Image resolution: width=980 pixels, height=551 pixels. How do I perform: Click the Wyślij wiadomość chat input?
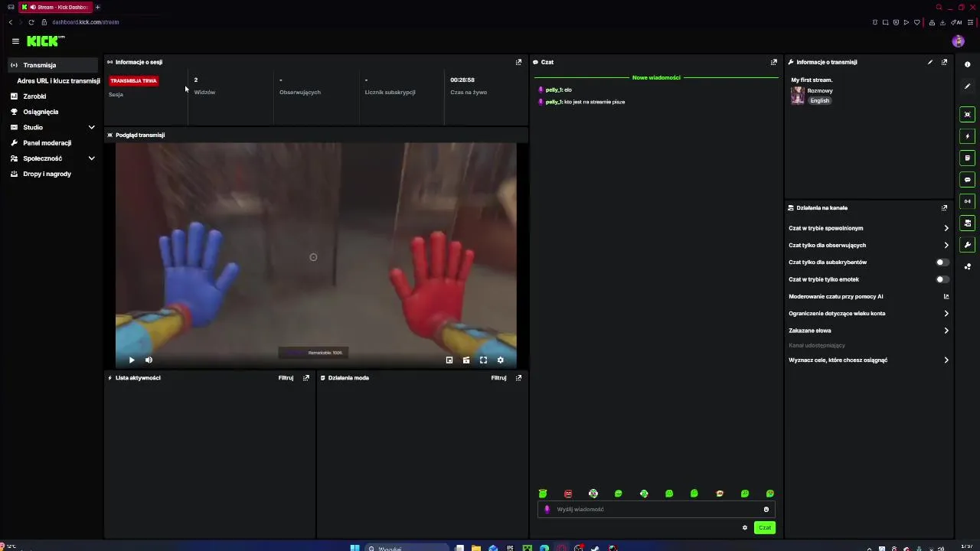pyautogui.click(x=657, y=510)
